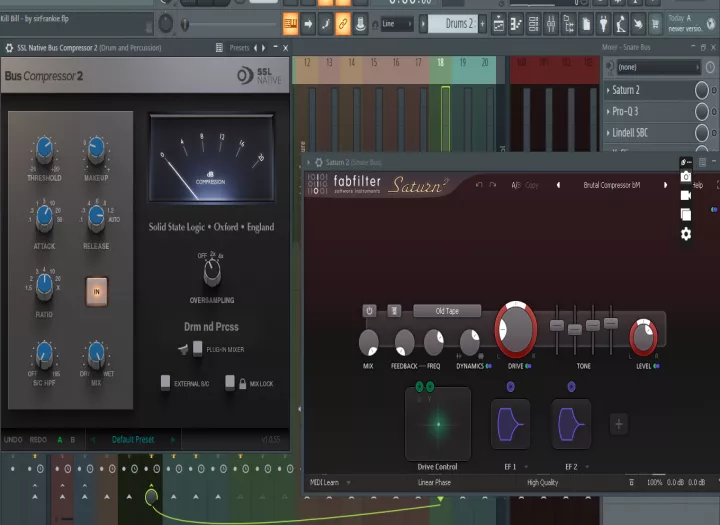Click the globe news icon

click(712, 24)
